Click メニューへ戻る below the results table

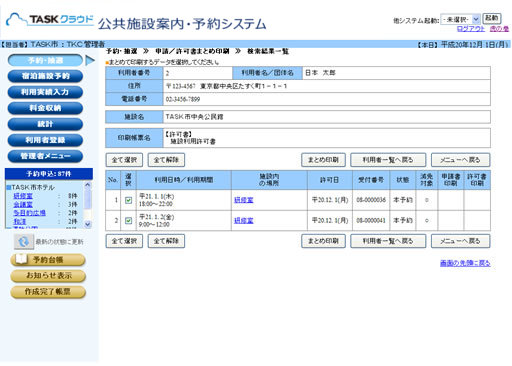(x=460, y=241)
